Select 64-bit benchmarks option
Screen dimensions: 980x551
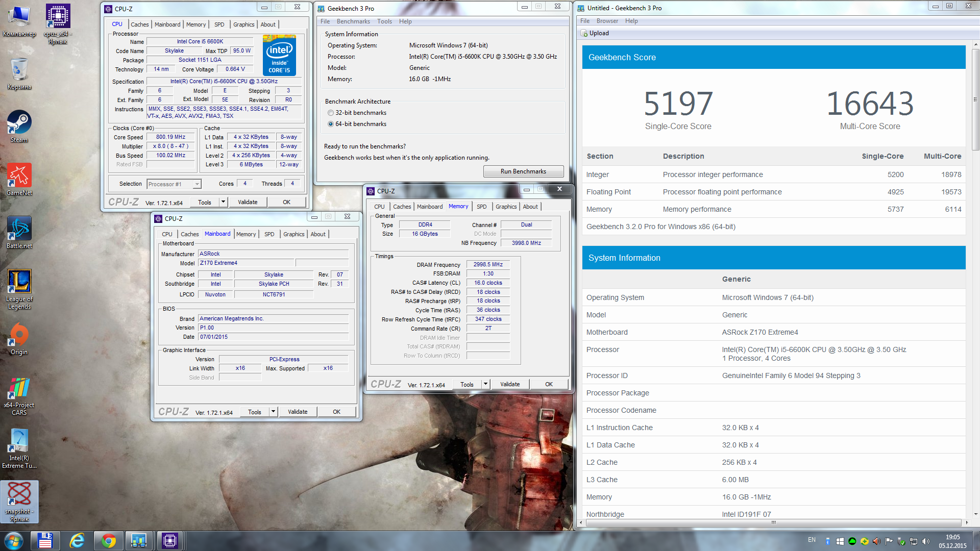coord(331,124)
